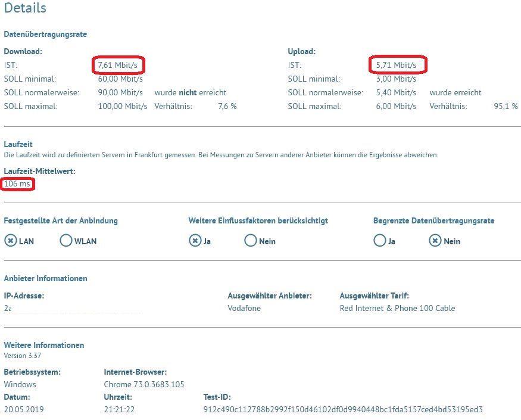521x420 pixels.
Task: Click the download IST value 7,61 Mbit/s
Action: (118, 65)
